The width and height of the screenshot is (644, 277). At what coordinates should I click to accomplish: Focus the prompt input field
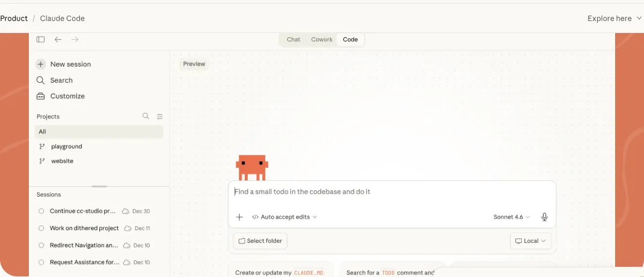pyautogui.click(x=392, y=192)
